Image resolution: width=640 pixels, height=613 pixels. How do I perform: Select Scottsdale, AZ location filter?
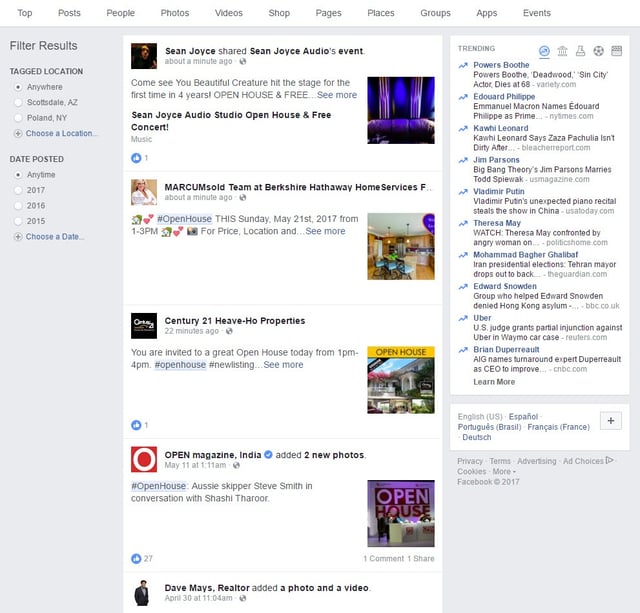18,102
